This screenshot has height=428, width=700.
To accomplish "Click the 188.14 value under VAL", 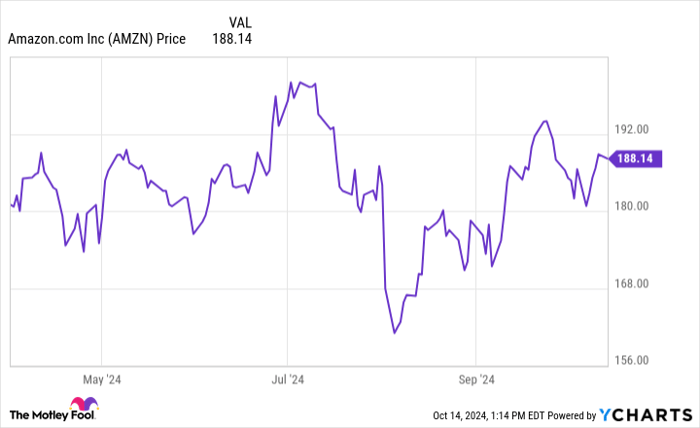I will click(x=232, y=40).
